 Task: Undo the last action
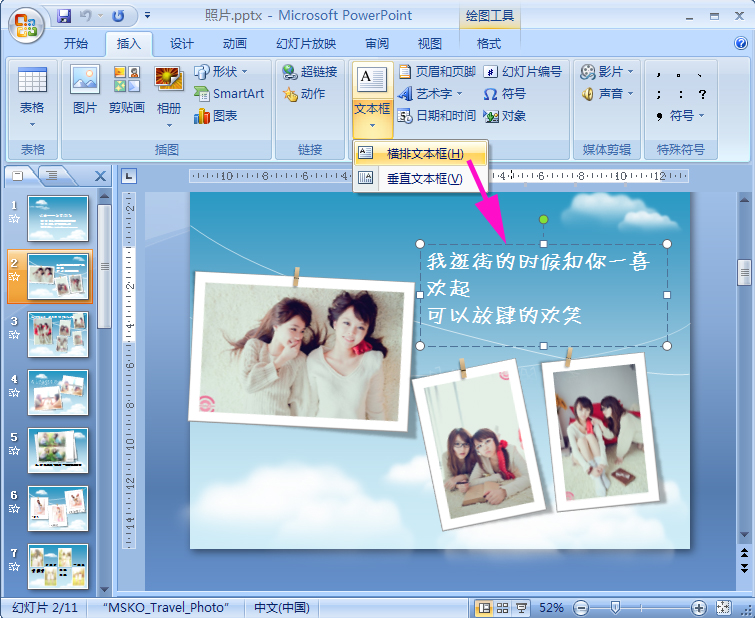86,16
